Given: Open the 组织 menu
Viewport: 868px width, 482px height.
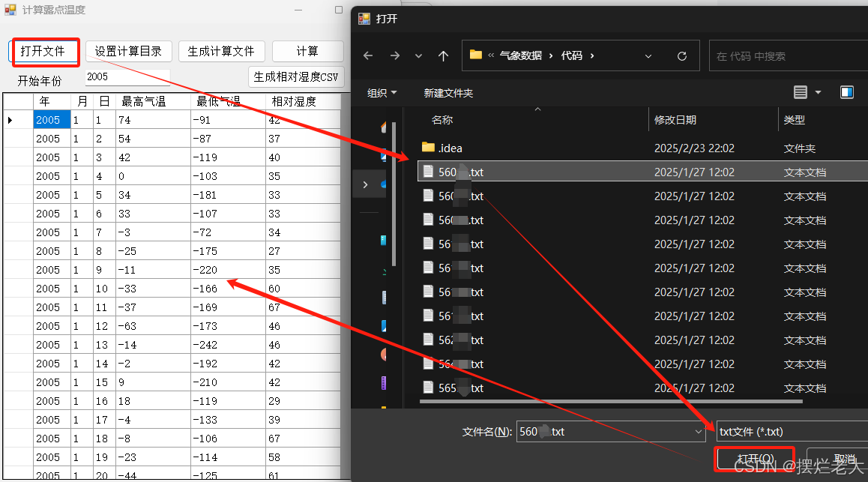Looking at the screenshot, I should [x=382, y=93].
